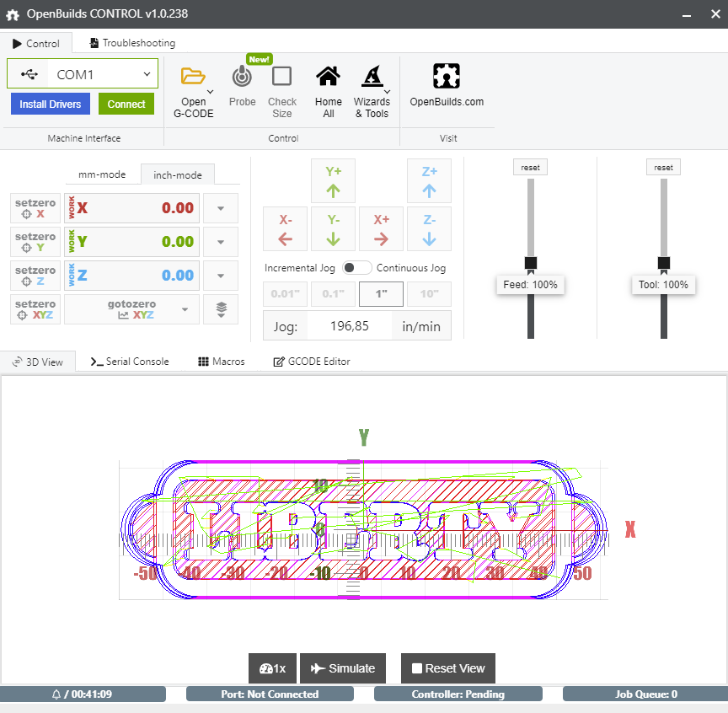Visit OpenBuilds.com gear logo

pyautogui.click(x=447, y=76)
